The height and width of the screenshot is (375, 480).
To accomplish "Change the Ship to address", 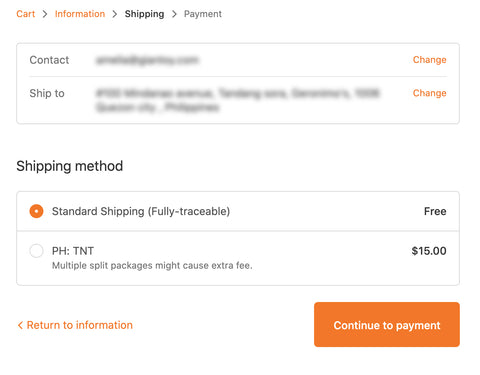I will 429,93.
